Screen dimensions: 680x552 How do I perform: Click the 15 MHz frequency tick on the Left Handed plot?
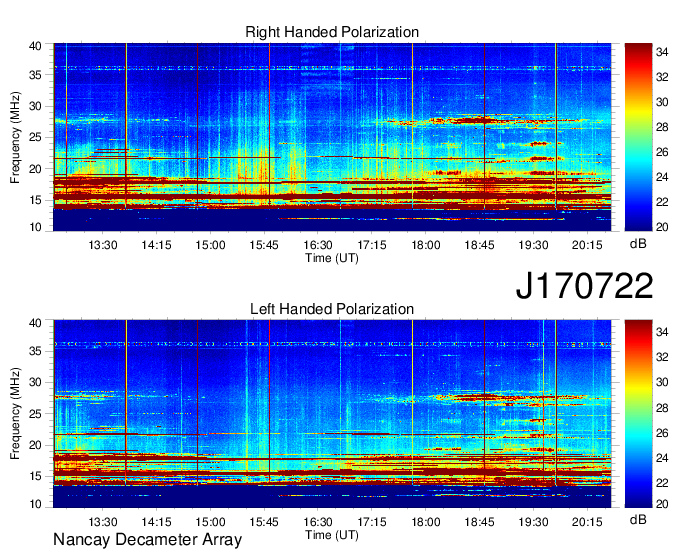(x=35, y=477)
